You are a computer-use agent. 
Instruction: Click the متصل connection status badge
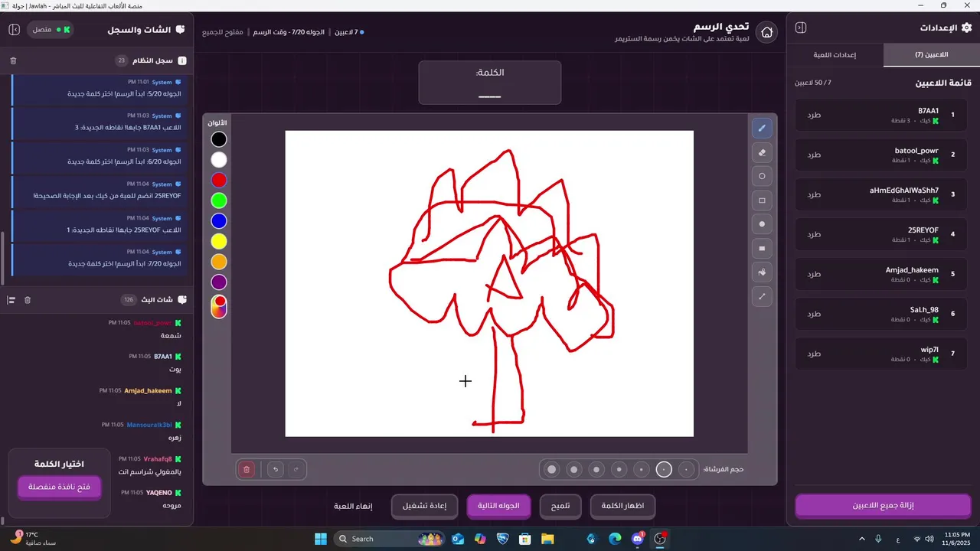coord(51,29)
